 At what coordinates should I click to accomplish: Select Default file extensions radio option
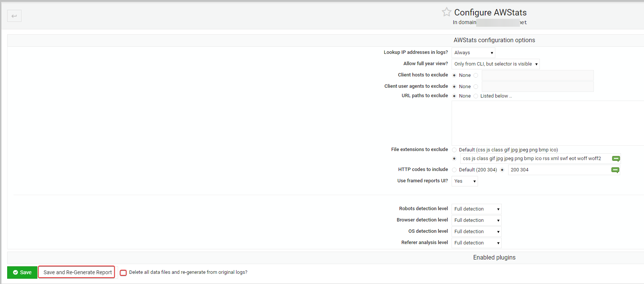click(x=454, y=150)
